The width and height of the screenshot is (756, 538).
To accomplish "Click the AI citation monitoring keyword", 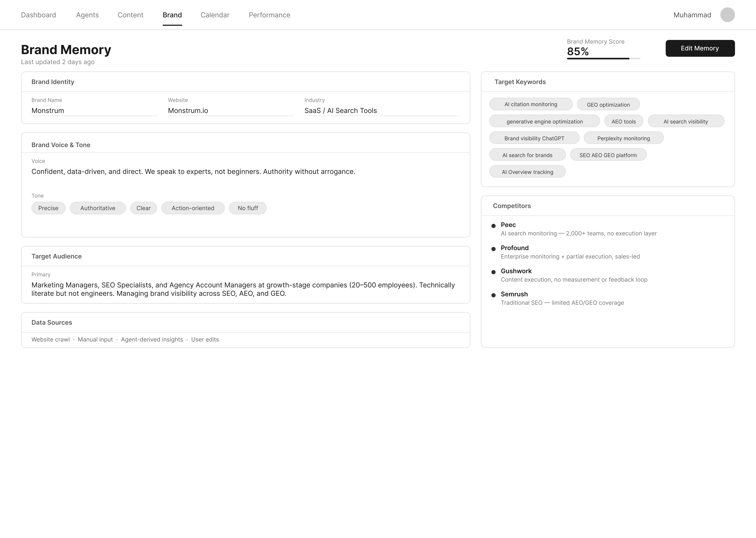I will point(531,104).
